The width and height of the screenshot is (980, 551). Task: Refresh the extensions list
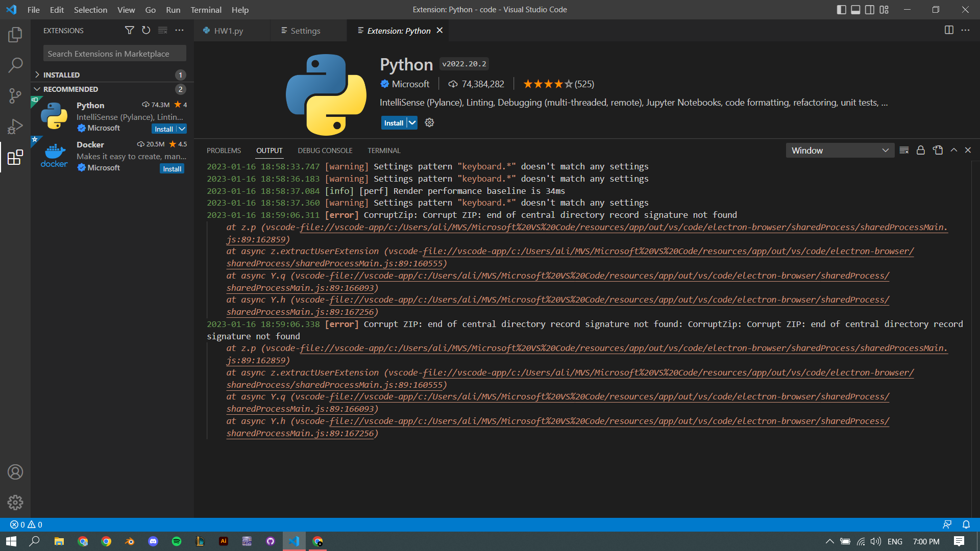(x=146, y=30)
